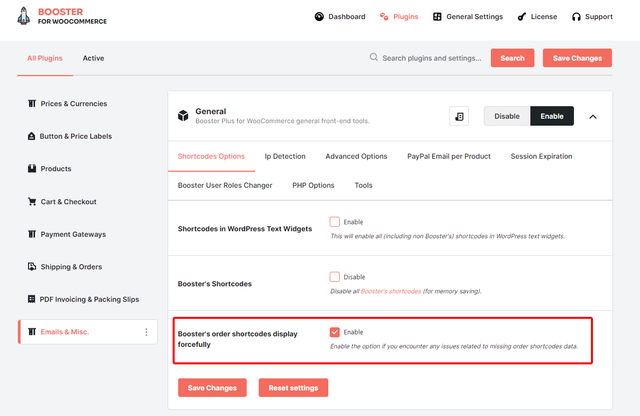Click the Booster for WooCommerce logo text

pos(72,16)
